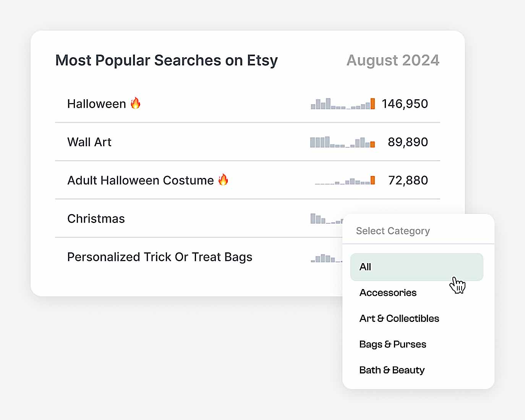
Task: Click the Wall Art trend bar chart
Action: point(341,142)
